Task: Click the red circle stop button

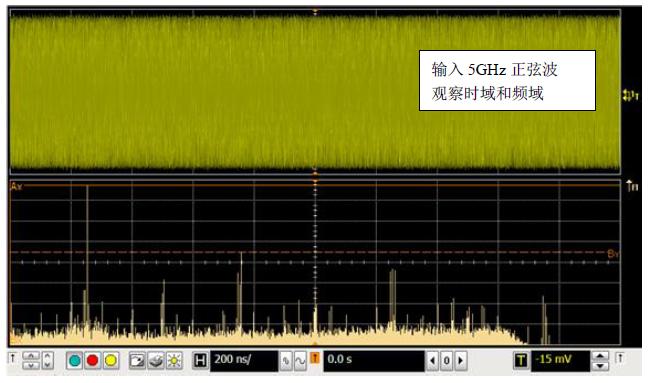Action: (x=93, y=360)
